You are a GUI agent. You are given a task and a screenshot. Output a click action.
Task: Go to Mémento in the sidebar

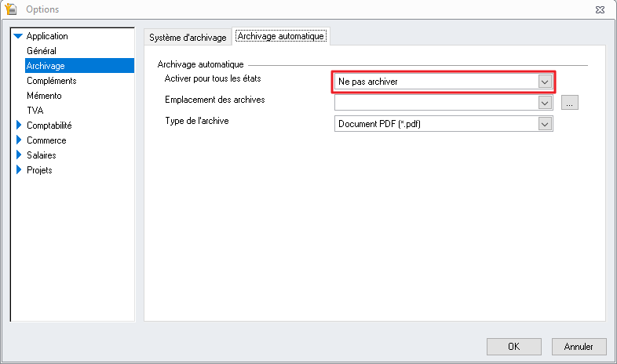[44, 96]
